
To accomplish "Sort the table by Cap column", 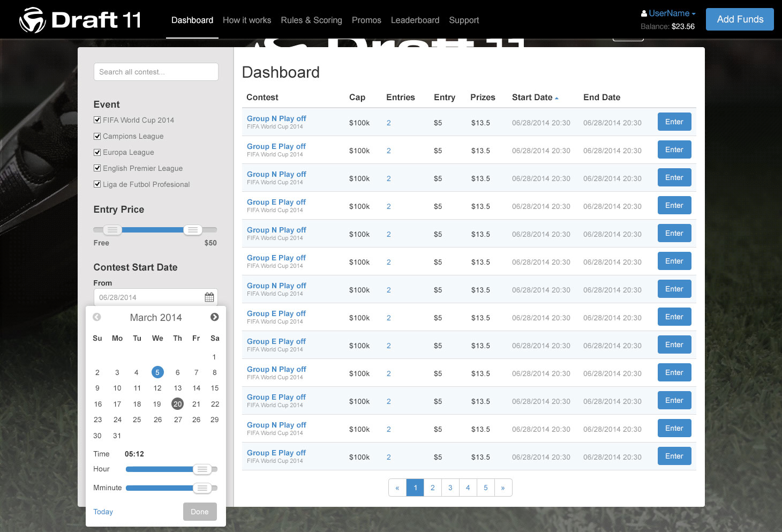I will [357, 98].
